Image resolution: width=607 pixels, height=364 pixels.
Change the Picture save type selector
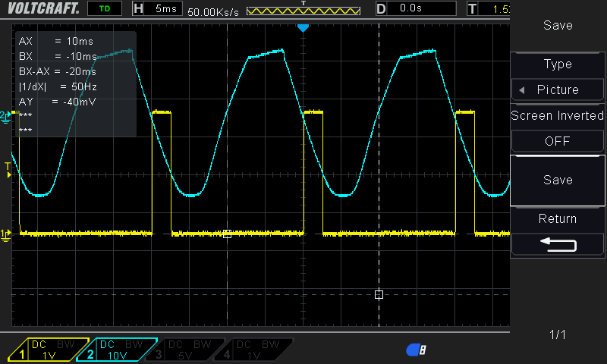point(558,89)
